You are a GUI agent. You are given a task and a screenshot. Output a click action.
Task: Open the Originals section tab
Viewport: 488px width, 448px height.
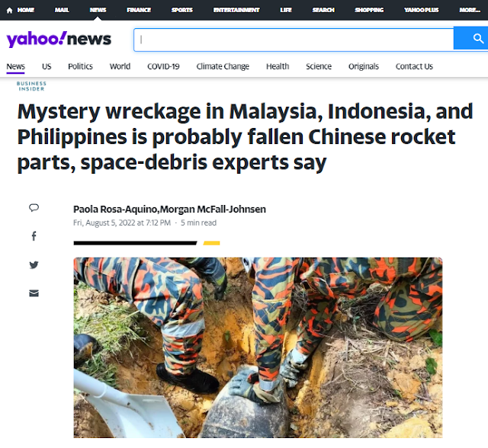pos(364,66)
